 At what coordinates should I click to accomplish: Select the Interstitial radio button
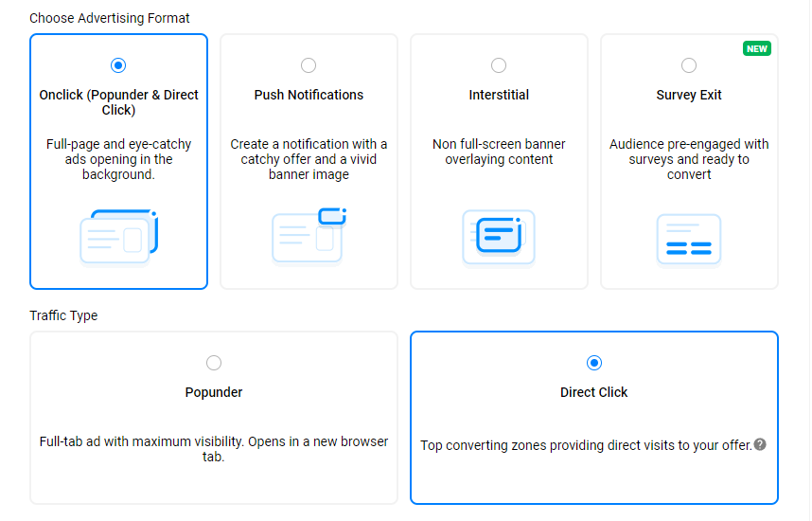[x=499, y=65]
